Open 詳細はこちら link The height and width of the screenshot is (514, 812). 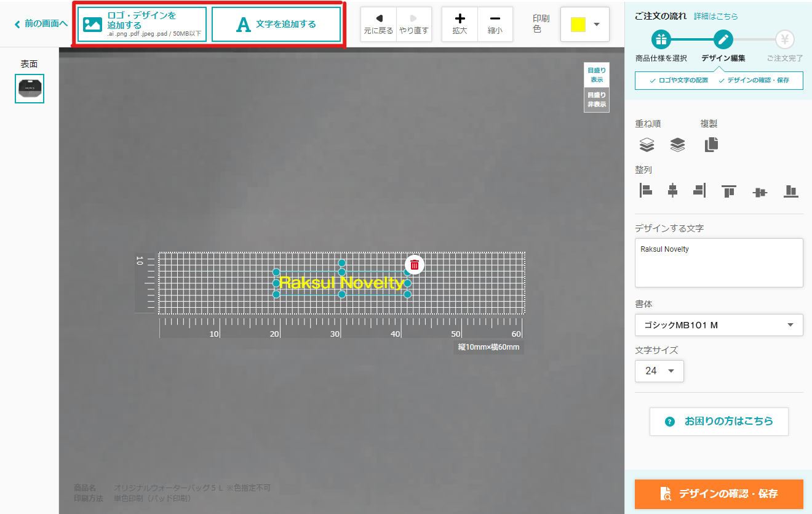715,17
